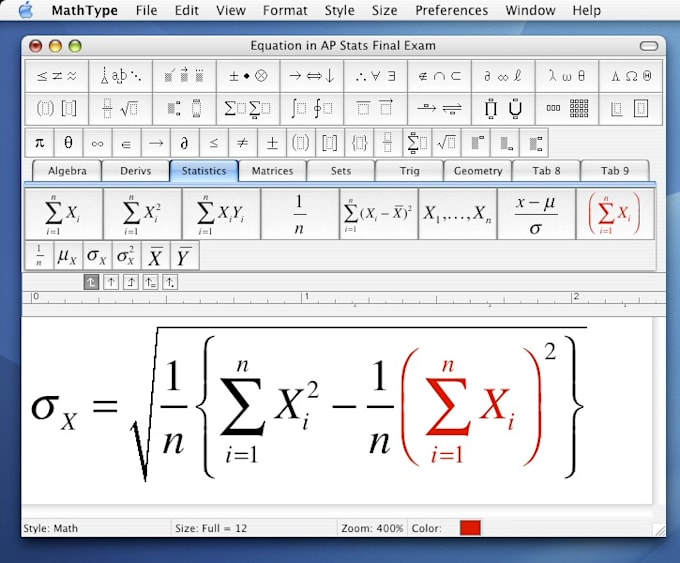Screen dimensions: 680x563
Task: Insert plus-minus symbol from small bar
Action: pyautogui.click(x=272, y=143)
